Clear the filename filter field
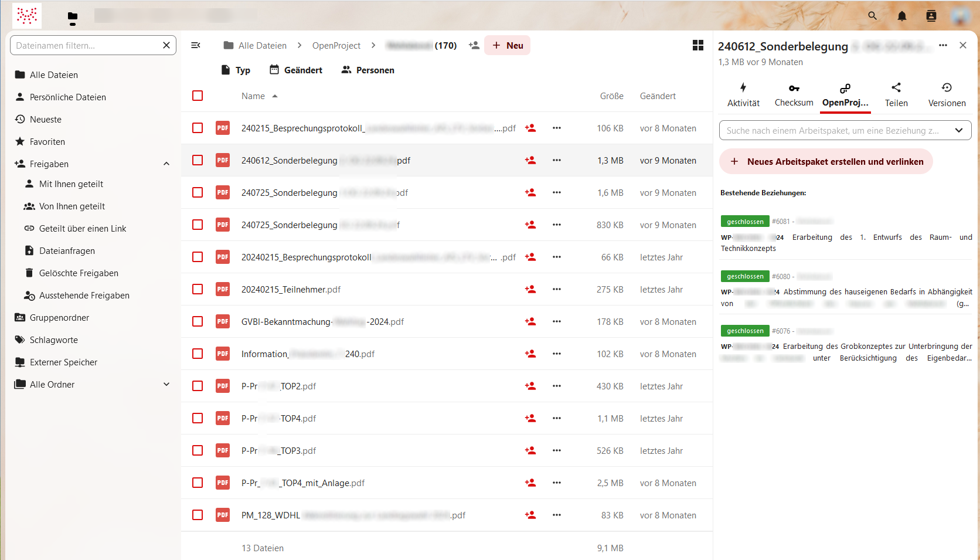Viewport: 980px width, 560px height. (x=166, y=45)
